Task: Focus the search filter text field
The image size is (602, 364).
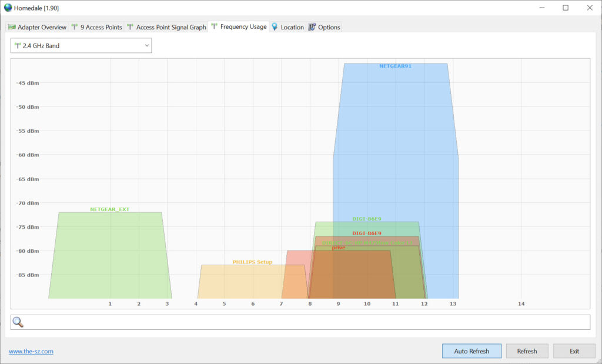Action: (x=300, y=322)
